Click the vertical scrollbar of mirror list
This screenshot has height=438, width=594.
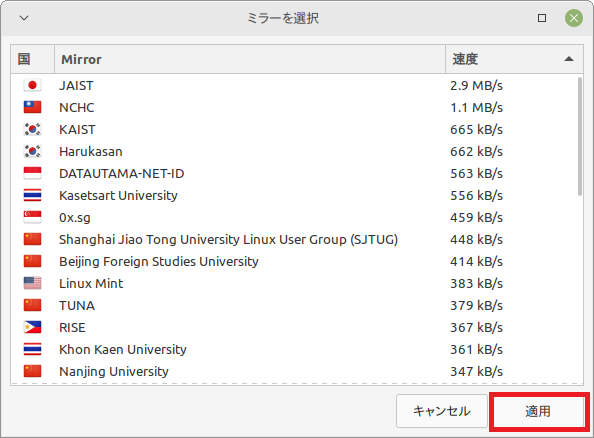[x=580, y=136]
